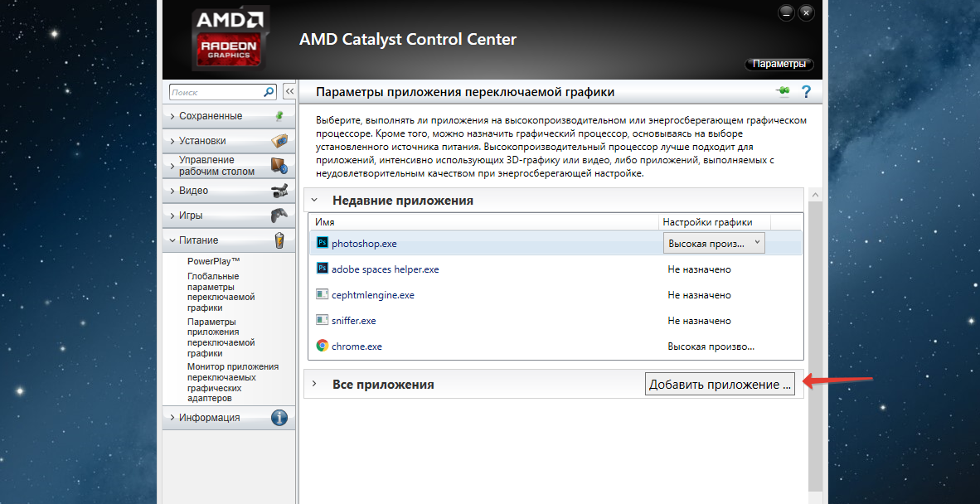Screen dimensions: 980x504
Task: Collapse the sidebar with the double-arrow button
Action: coord(289,91)
